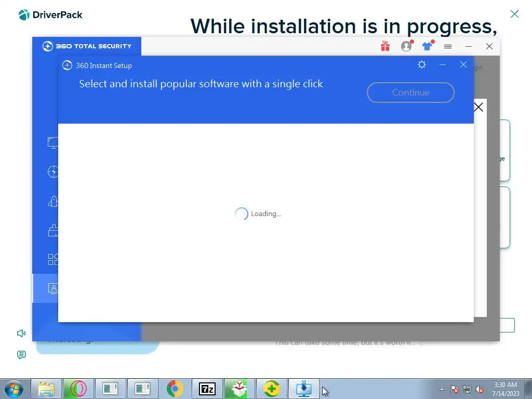Open the network tray icon
The image size is (532, 399).
tap(467, 390)
